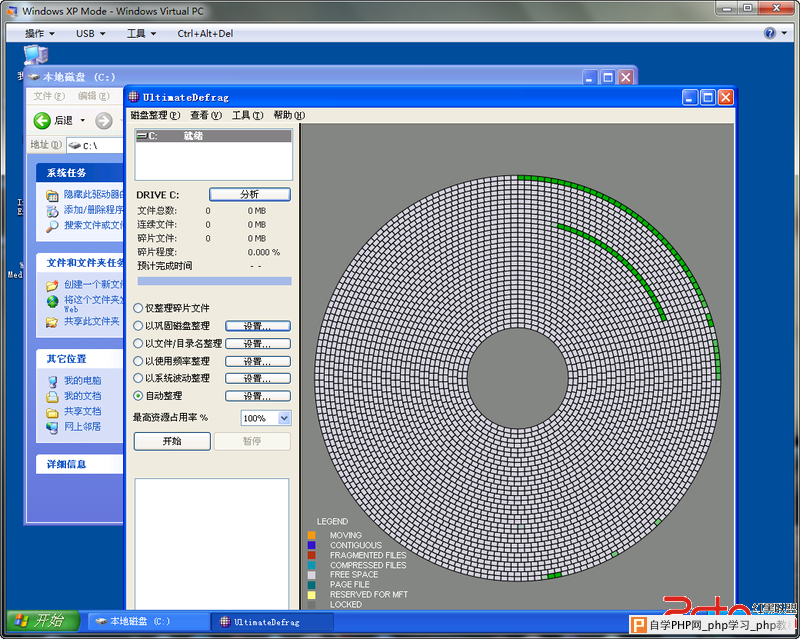The width and height of the screenshot is (800, 639).
Task: Select 仅整理碎片文件 radio option
Action: coord(138,308)
